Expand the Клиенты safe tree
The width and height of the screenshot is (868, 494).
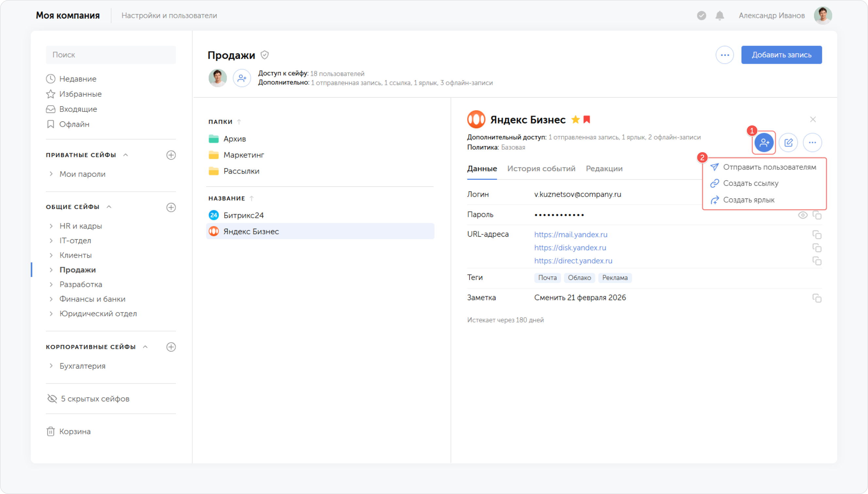coord(51,255)
